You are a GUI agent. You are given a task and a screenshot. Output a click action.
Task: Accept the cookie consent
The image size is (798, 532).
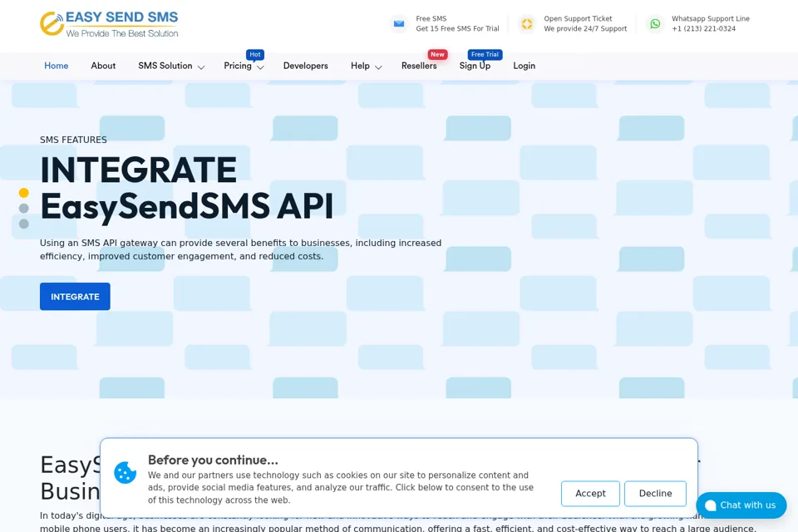(x=590, y=493)
